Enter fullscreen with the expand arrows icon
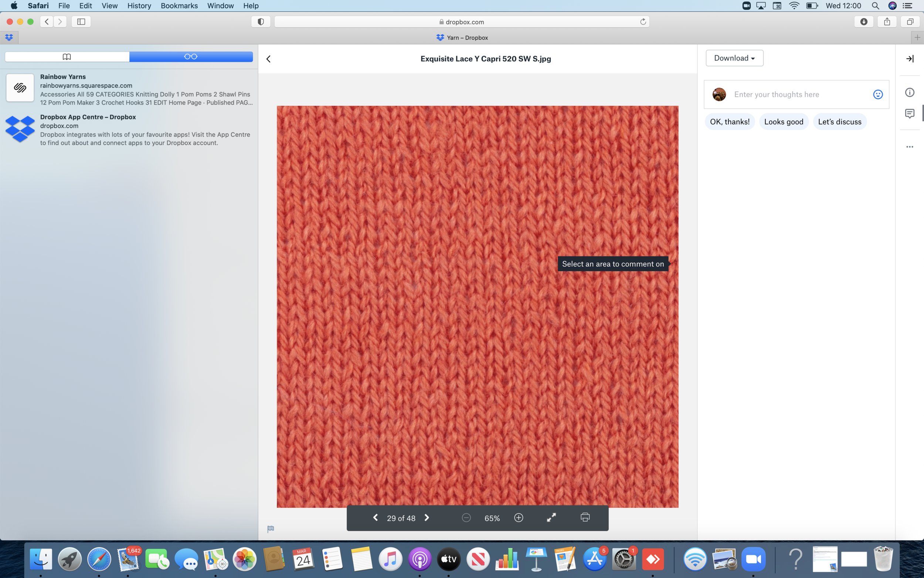The height and width of the screenshot is (578, 924). (x=551, y=518)
